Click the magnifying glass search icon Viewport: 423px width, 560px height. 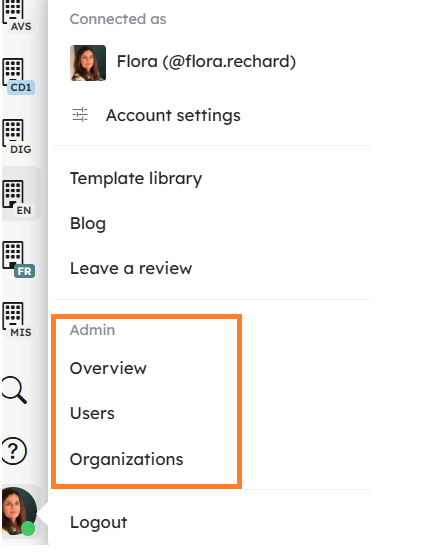pyautogui.click(x=14, y=390)
